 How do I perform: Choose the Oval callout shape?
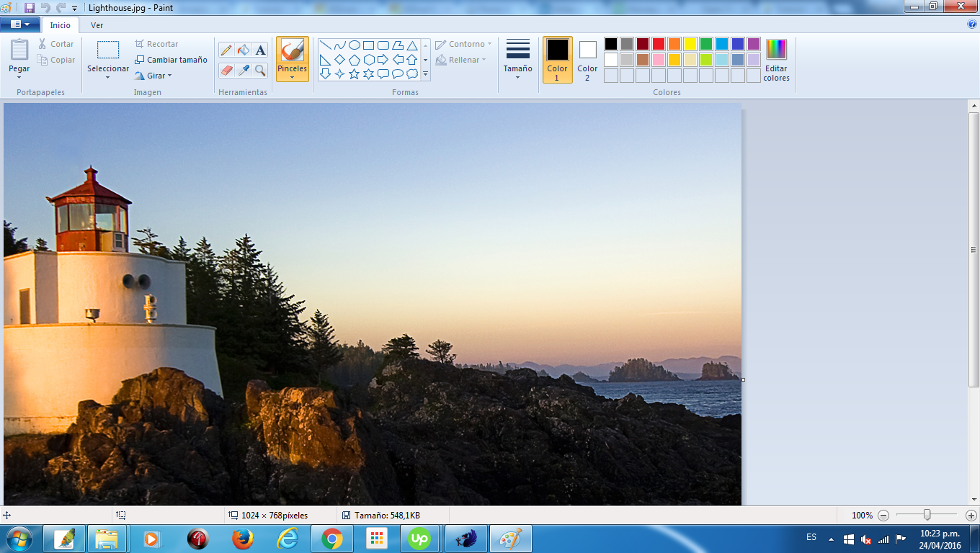[x=398, y=73]
